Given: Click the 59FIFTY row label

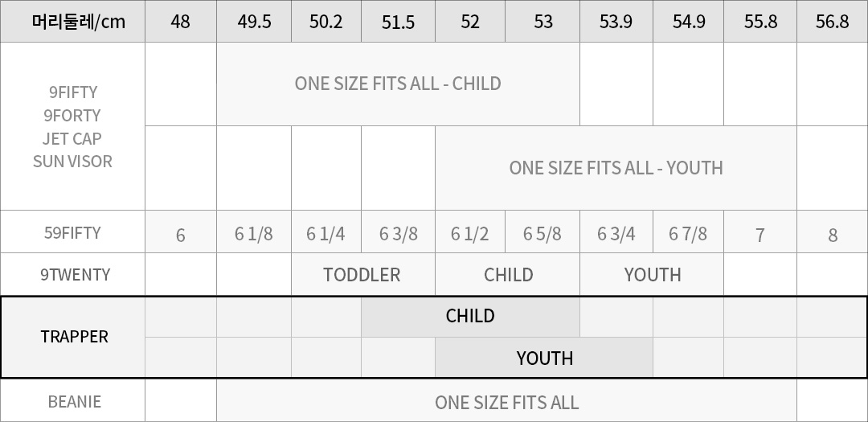Looking at the screenshot, I should coord(72,233).
